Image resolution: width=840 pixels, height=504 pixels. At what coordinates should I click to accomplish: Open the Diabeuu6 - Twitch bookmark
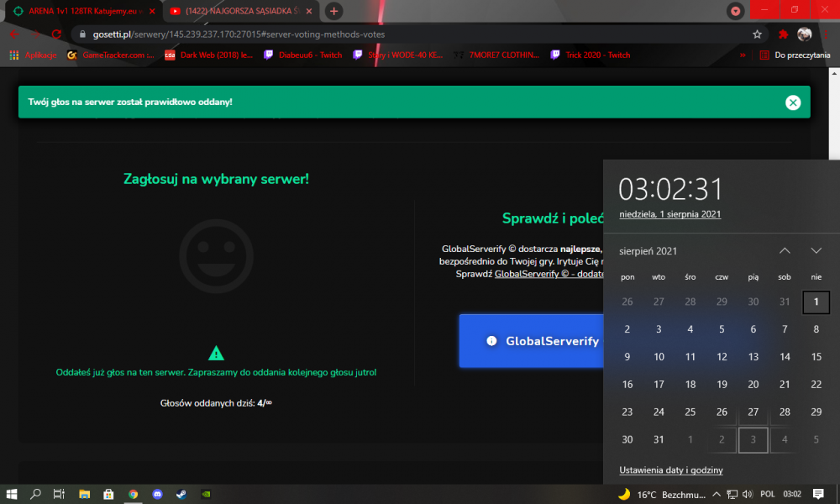coord(302,55)
